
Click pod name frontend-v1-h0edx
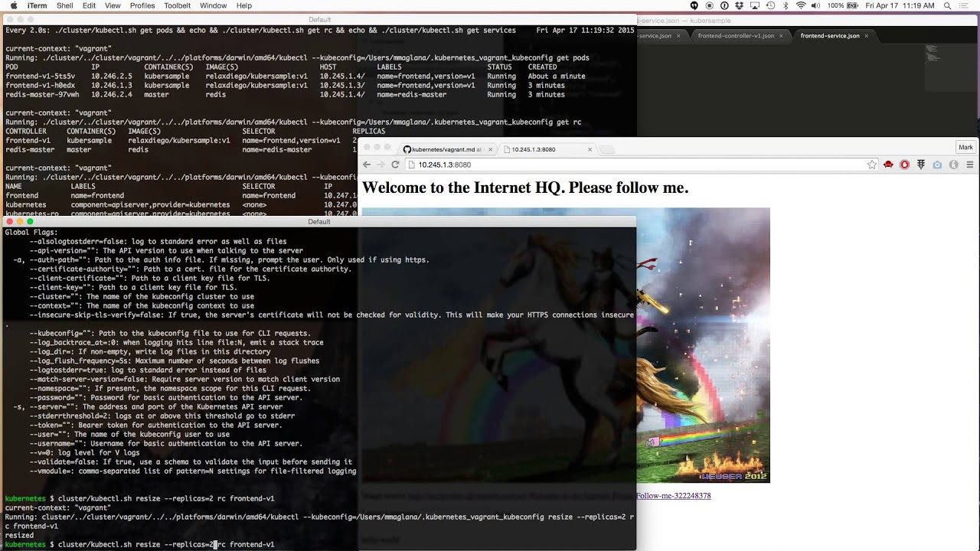[x=40, y=86]
